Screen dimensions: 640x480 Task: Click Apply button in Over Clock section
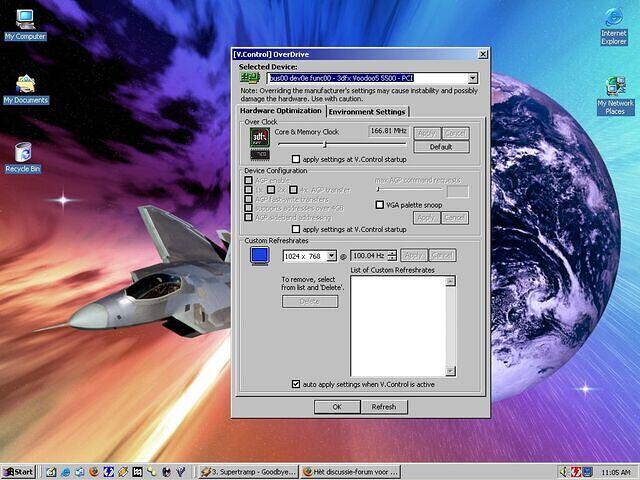pyautogui.click(x=427, y=133)
